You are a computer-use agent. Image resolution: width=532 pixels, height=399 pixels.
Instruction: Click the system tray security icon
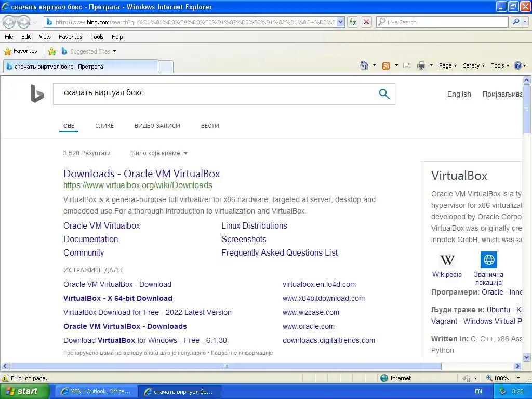502,391
